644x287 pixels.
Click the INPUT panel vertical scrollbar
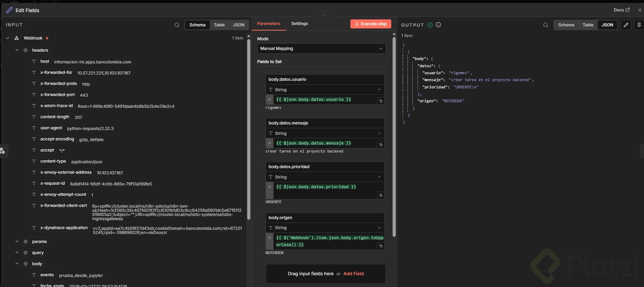click(249, 130)
